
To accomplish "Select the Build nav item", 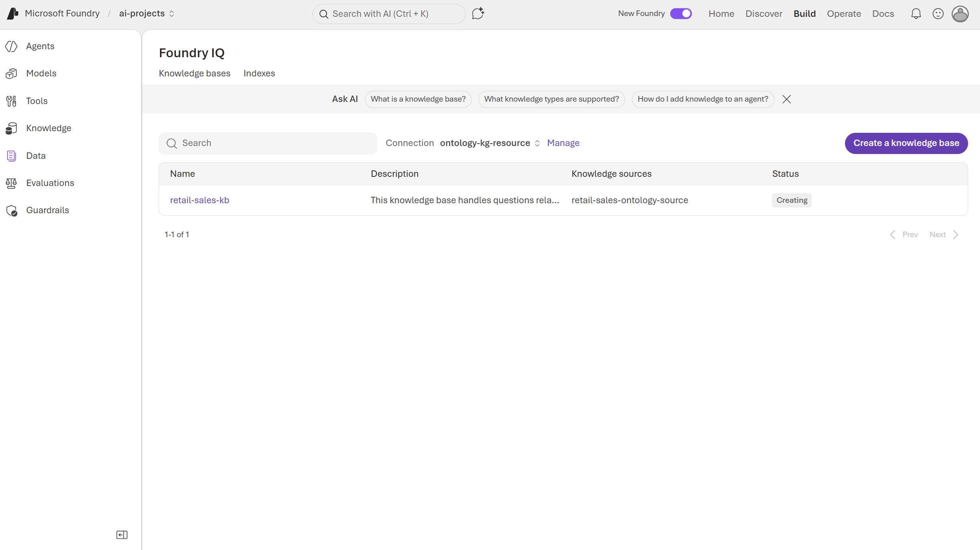I will [805, 14].
